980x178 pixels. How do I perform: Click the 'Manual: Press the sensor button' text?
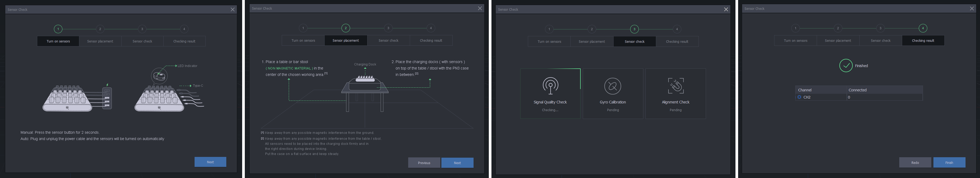point(60,132)
